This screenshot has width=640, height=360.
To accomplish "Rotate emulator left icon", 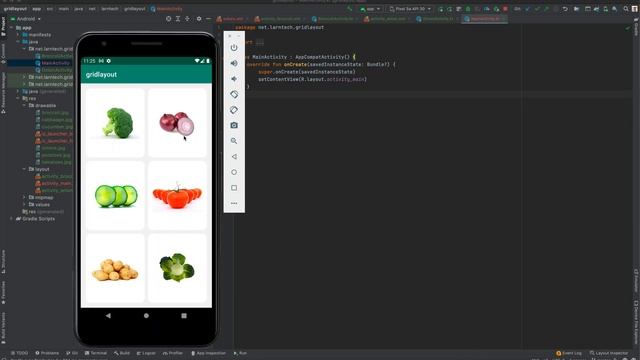I will [x=234, y=94].
